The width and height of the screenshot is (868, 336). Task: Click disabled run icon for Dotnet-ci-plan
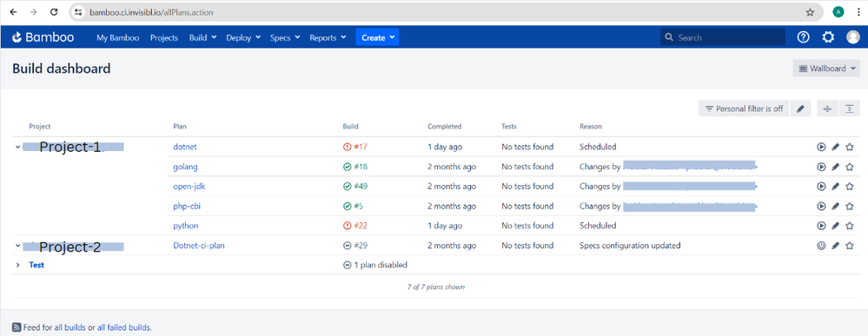821,245
